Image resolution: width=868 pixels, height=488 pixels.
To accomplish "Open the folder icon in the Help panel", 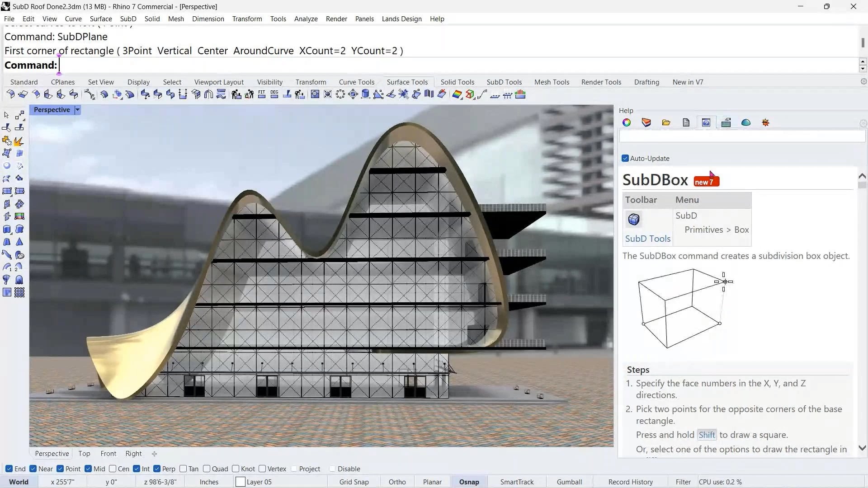I will pos(666,122).
